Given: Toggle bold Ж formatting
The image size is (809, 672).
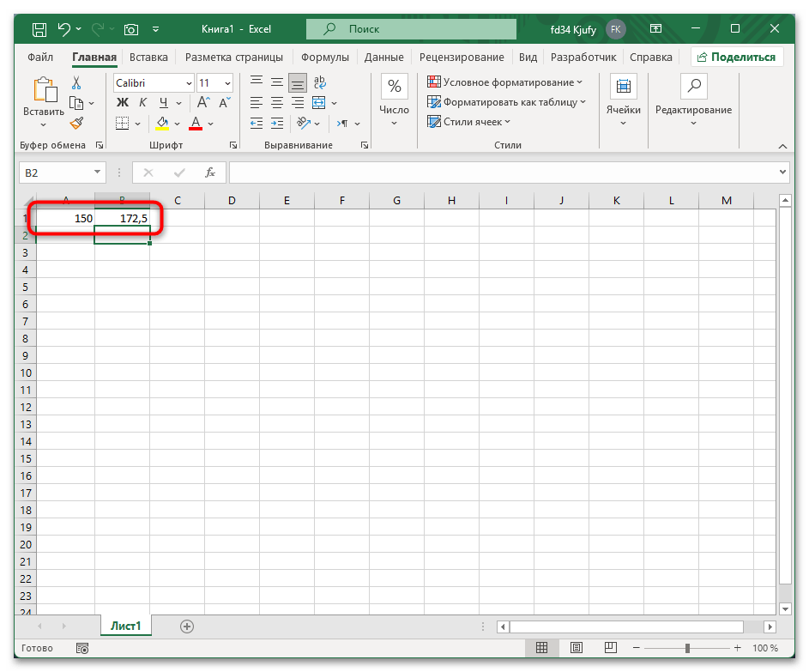Looking at the screenshot, I should [123, 103].
